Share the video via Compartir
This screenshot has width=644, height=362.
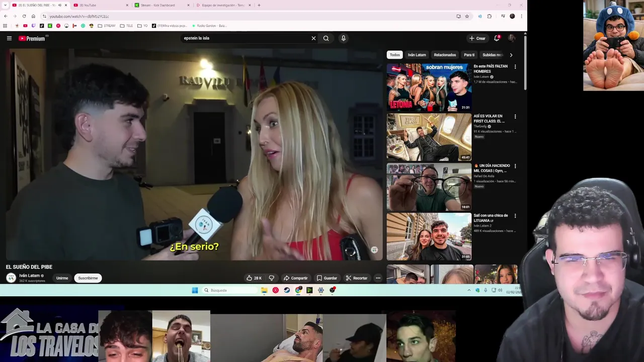tap(295, 278)
